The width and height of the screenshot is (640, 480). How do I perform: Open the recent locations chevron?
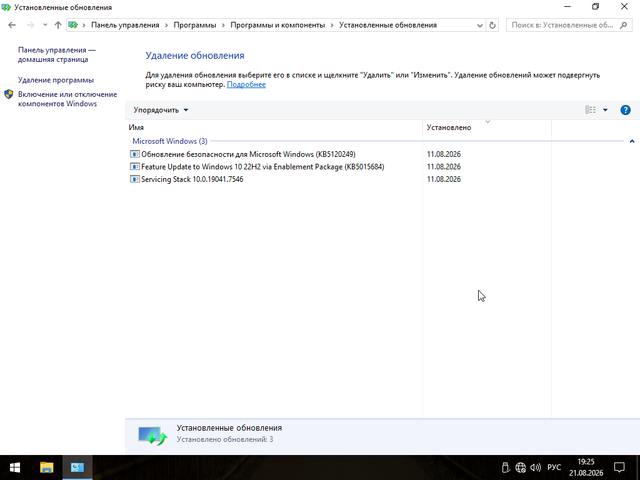45,25
